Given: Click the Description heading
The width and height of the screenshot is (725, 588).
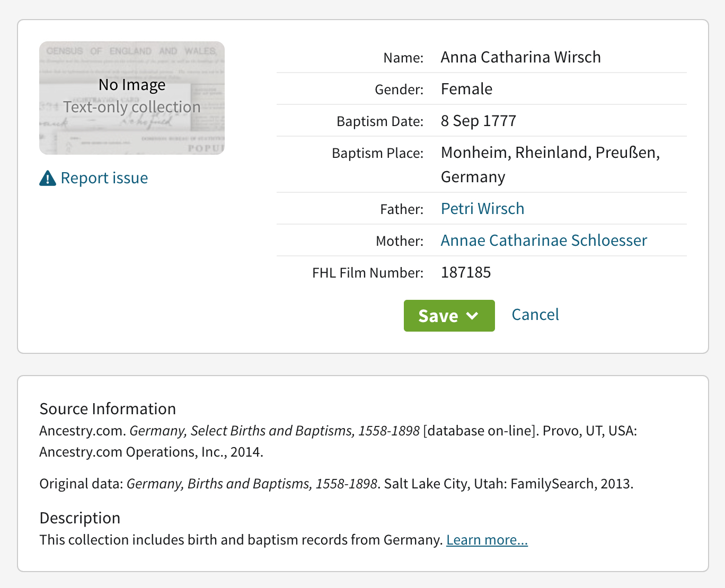Looking at the screenshot, I should click(x=80, y=518).
